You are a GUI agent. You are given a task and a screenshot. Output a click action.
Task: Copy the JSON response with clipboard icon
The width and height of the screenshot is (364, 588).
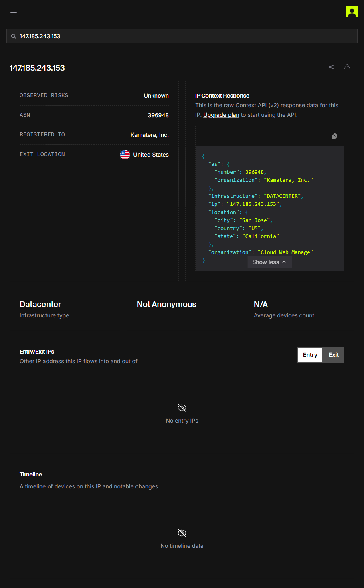click(x=334, y=136)
